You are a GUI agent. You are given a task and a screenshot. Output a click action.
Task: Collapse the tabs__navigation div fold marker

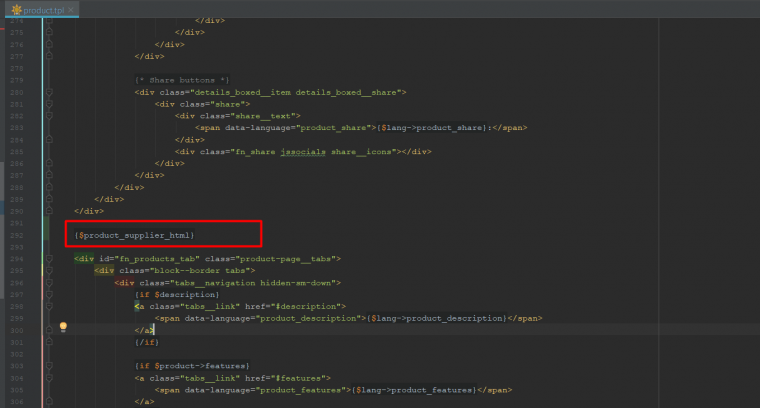[50, 282]
